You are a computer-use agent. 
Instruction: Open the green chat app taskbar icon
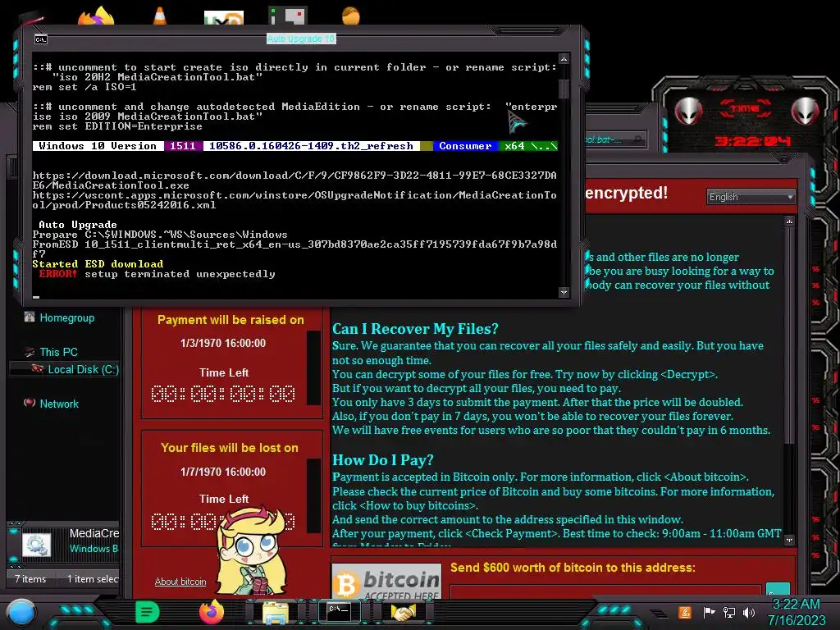[148, 612]
